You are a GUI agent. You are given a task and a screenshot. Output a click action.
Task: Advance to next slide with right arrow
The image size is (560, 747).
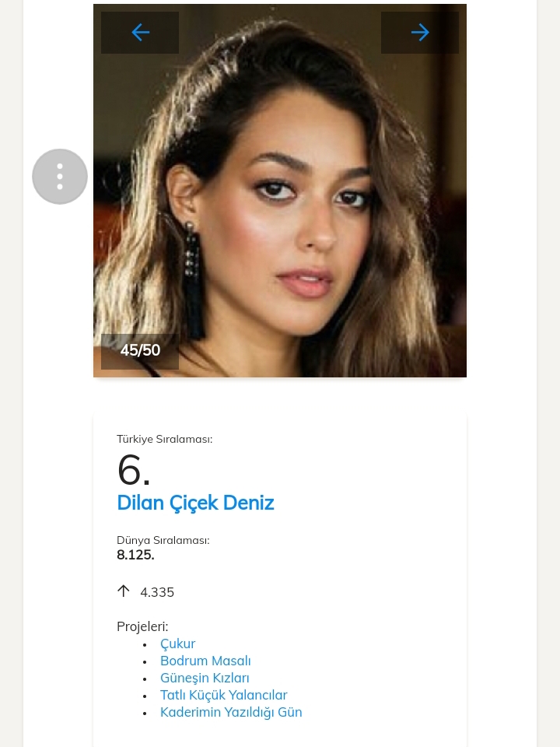(420, 33)
